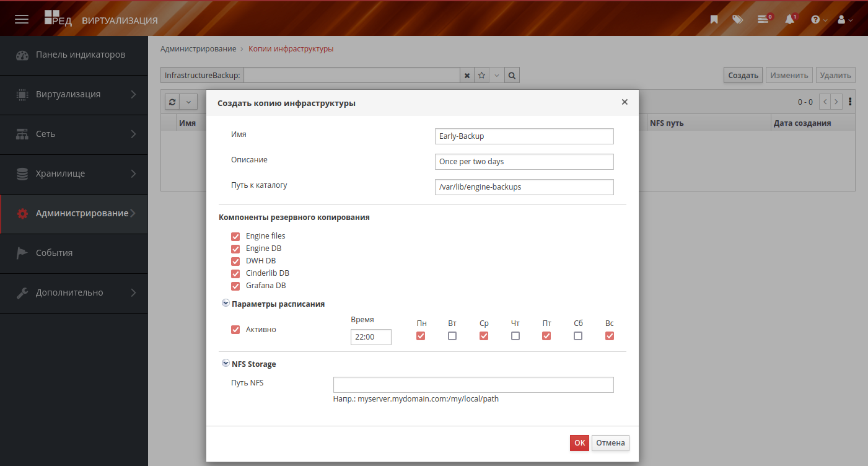
Task: Click the search magnifier icon
Action: coord(512,76)
